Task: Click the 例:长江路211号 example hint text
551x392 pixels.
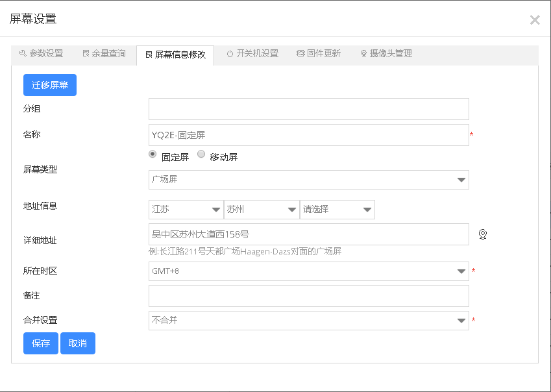Action: pos(245,252)
